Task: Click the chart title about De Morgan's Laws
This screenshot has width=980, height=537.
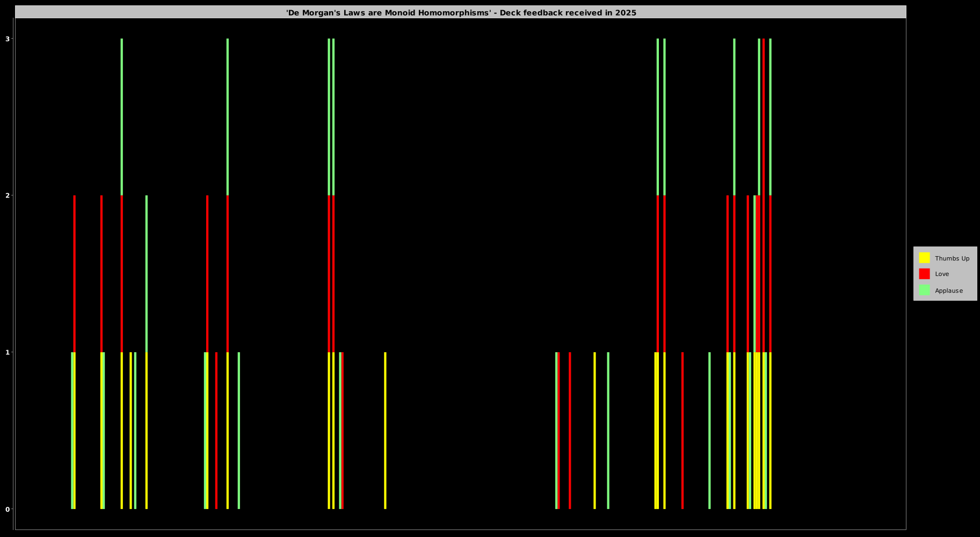Action: click(x=461, y=12)
